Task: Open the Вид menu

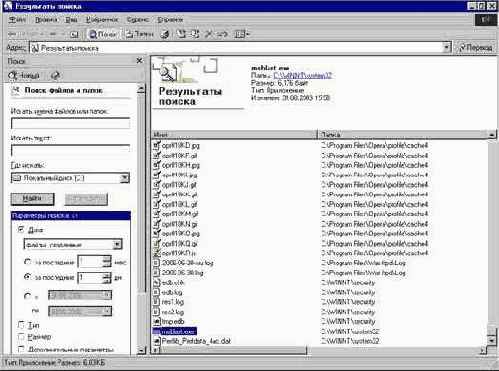Action: click(x=71, y=20)
